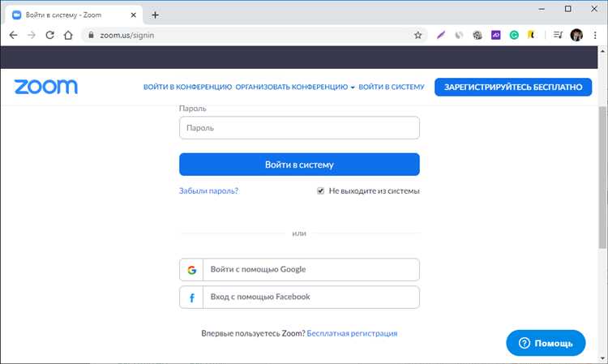
Task: Sign in using Google button
Action: (299, 270)
